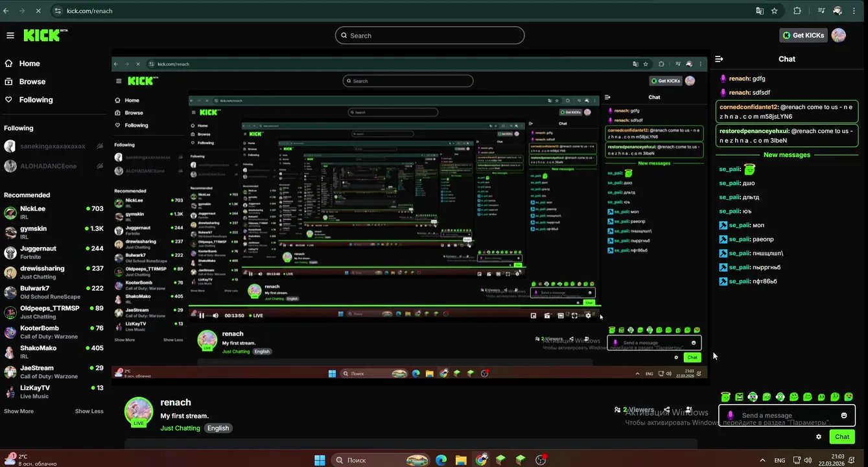Click the username restoredpenanceyehxui in chat

pos(755,131)
